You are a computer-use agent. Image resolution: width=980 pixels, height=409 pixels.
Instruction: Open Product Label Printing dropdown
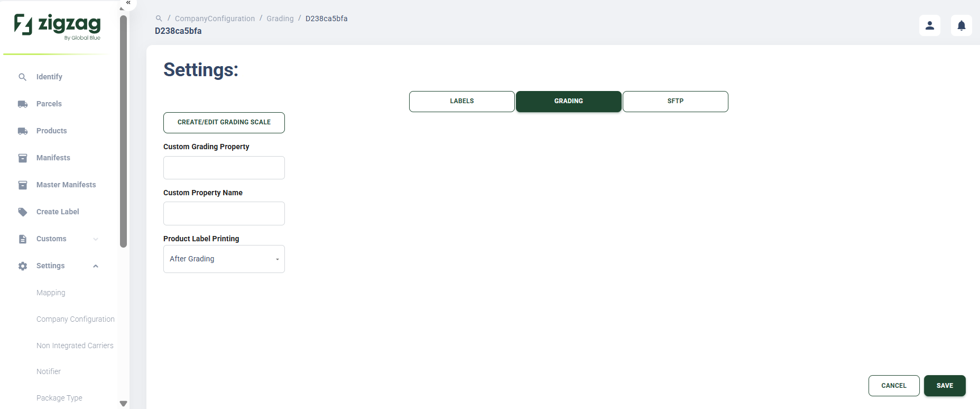224,259
